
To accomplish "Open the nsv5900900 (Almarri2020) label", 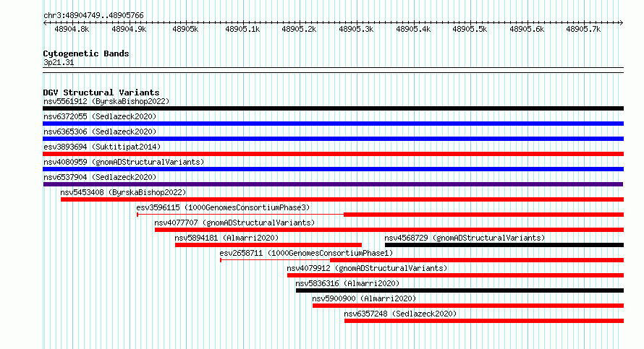I will click(364, 298).
